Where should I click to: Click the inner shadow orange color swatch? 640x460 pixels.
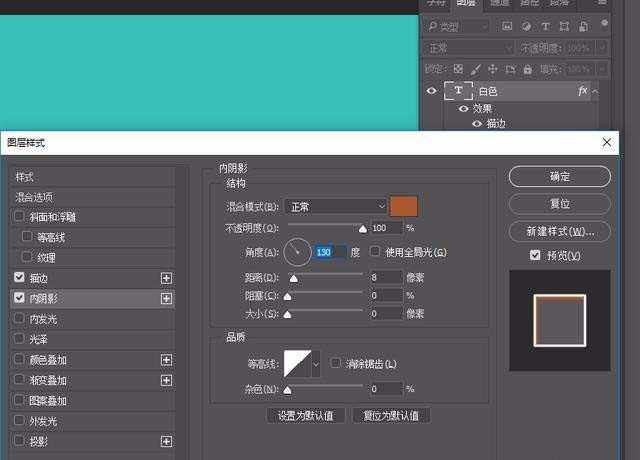(x=403, y=206)
